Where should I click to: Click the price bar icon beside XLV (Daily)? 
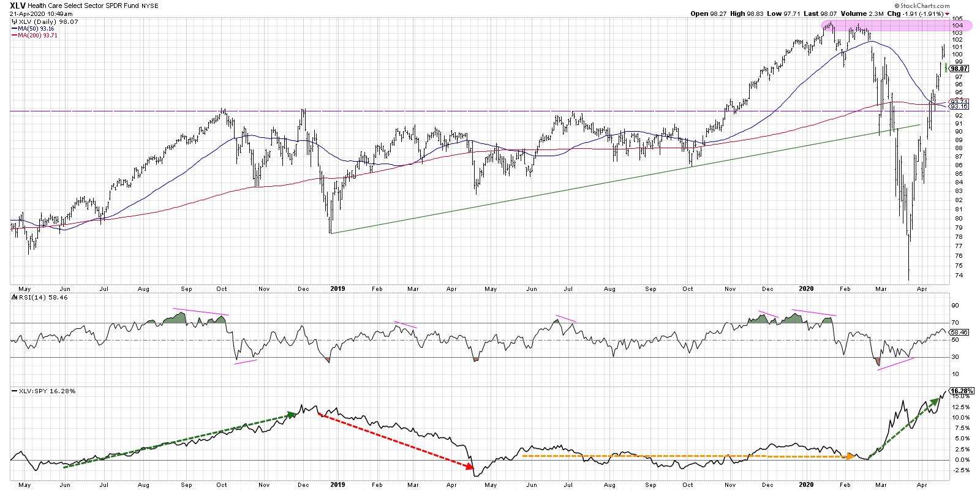click(14, 21)
